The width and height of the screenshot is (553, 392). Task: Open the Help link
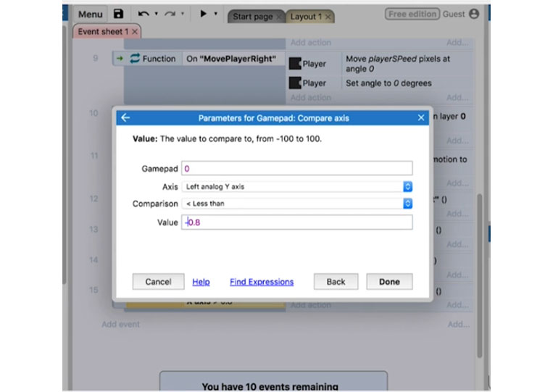(201, 282)
